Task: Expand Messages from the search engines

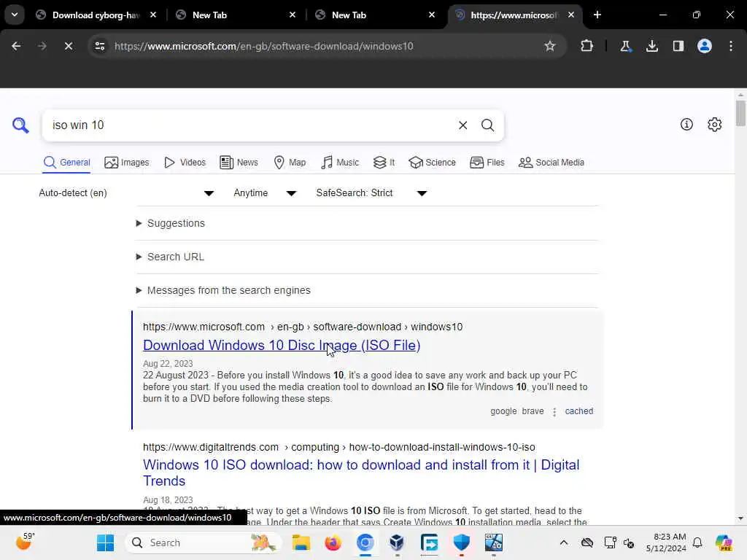Action: tap(223, 290)
